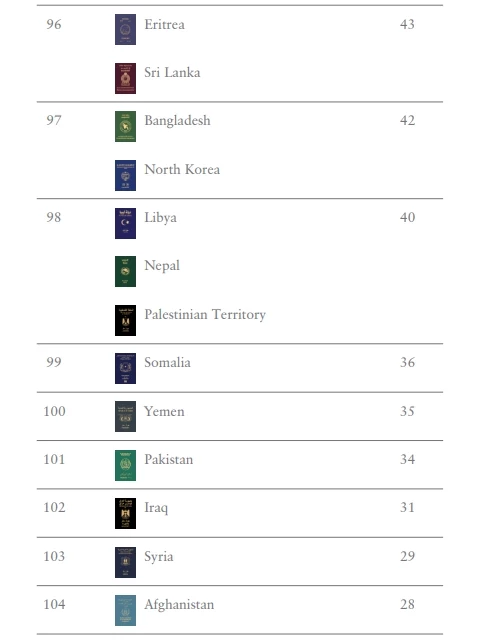Screen dimensions: 500x642
Task: Open the Iraq passport cover thumbnail
Action: tap(125, 513)
